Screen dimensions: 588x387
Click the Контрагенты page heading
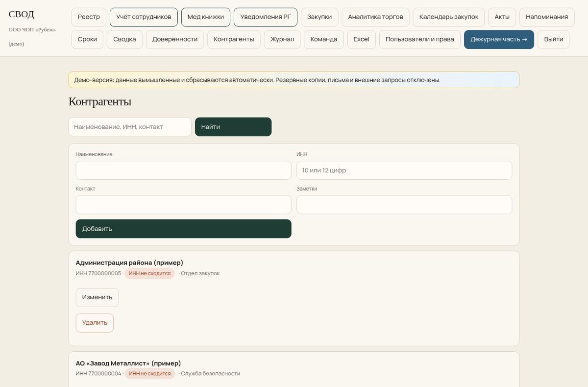(100, 102)
